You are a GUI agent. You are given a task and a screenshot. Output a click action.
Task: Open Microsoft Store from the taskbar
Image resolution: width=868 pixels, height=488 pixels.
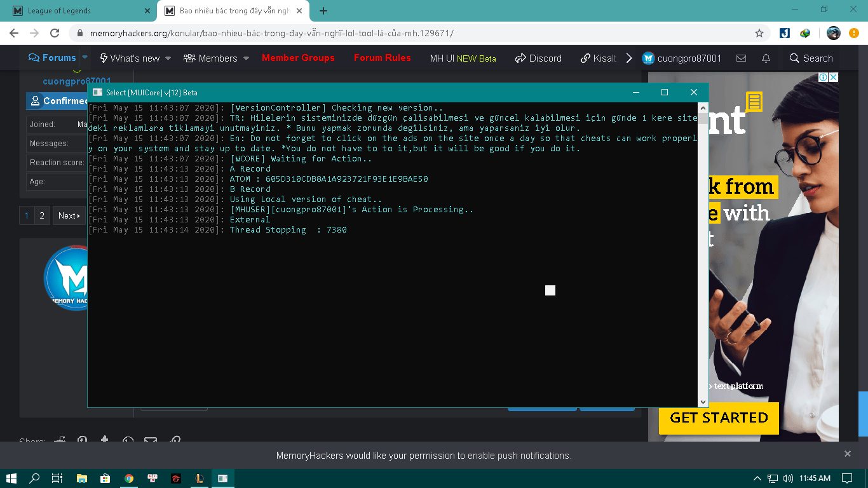point(105,478)
